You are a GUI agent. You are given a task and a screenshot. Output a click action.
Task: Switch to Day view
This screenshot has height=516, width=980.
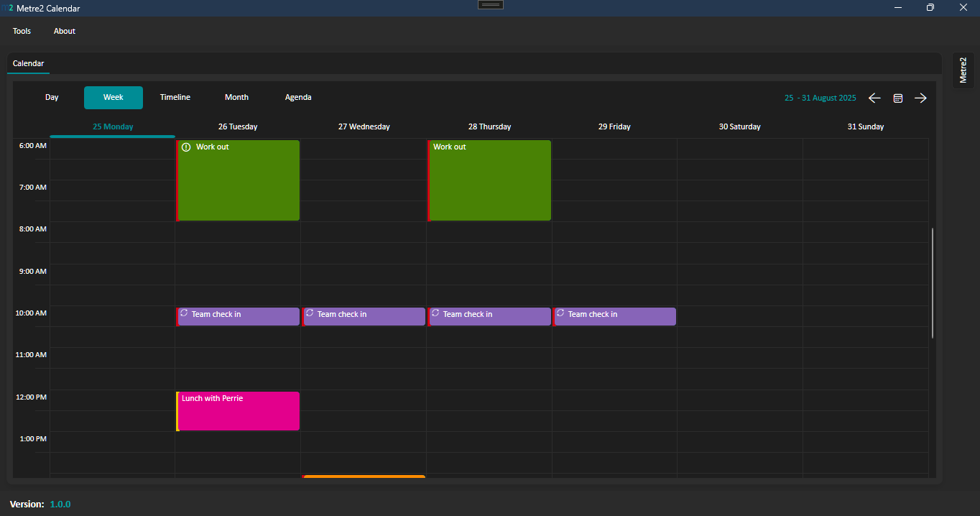52,97
